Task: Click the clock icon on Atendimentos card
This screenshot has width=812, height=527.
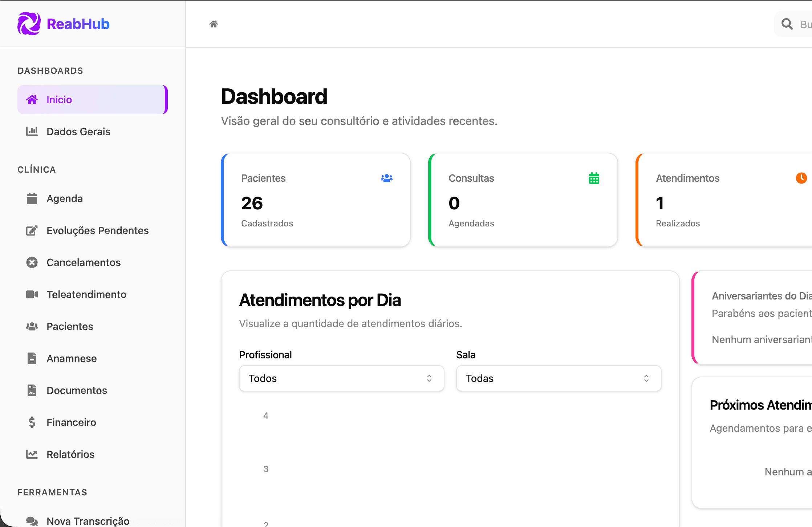Action: [x=801, y=178]
